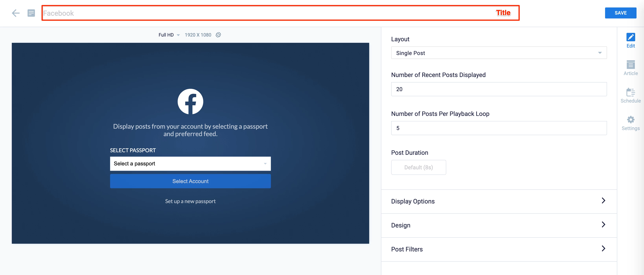
Task: Open the Schedule sidebar panel
Action: click(x=630, y=95)
